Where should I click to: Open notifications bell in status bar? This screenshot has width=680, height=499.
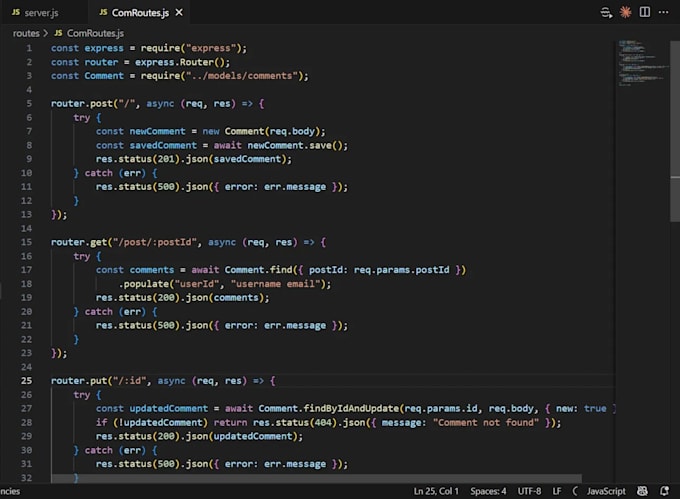tap(664, 491)
